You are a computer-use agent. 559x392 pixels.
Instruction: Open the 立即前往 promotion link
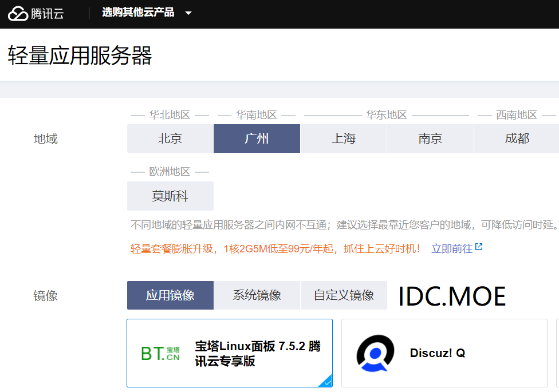tap(452, 248)
